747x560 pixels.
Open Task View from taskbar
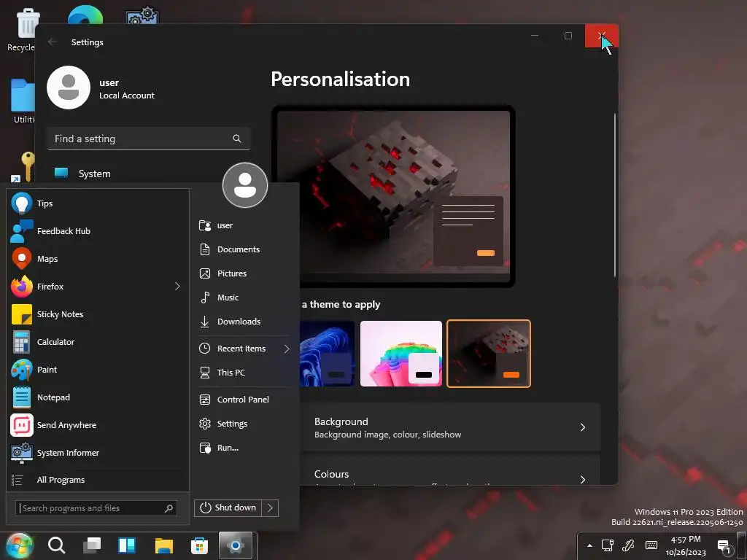pyautogui.click(x=91, y=545)
